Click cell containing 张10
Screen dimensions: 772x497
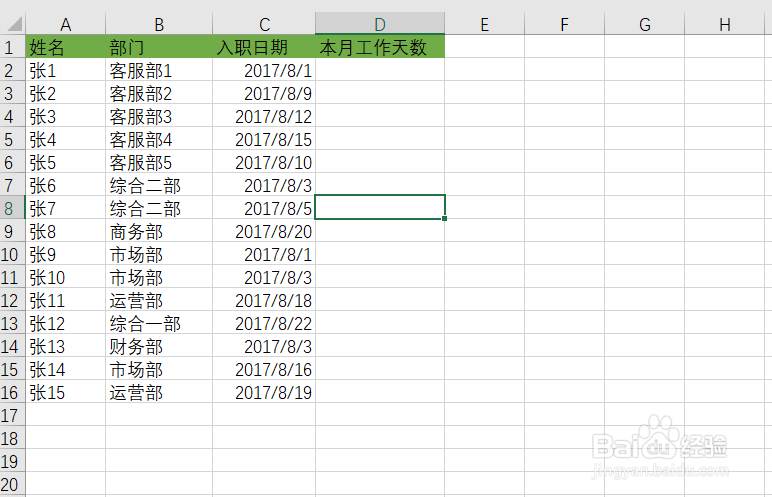point(65,277)
